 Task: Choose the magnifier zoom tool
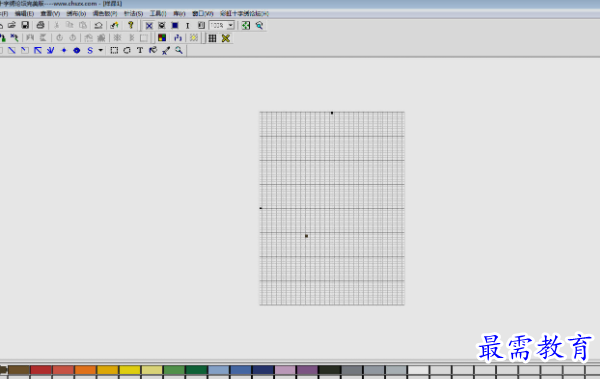(x=179, y=50)
